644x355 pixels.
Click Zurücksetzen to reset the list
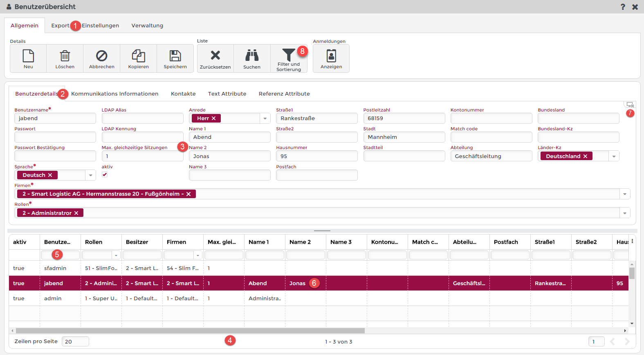pos(215,56)
